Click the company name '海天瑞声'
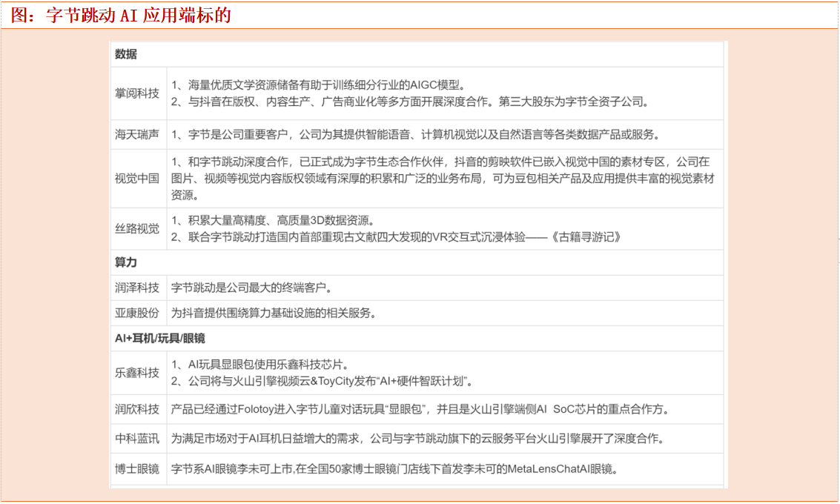This screenshot has height=504, width=840. [137, 134]
